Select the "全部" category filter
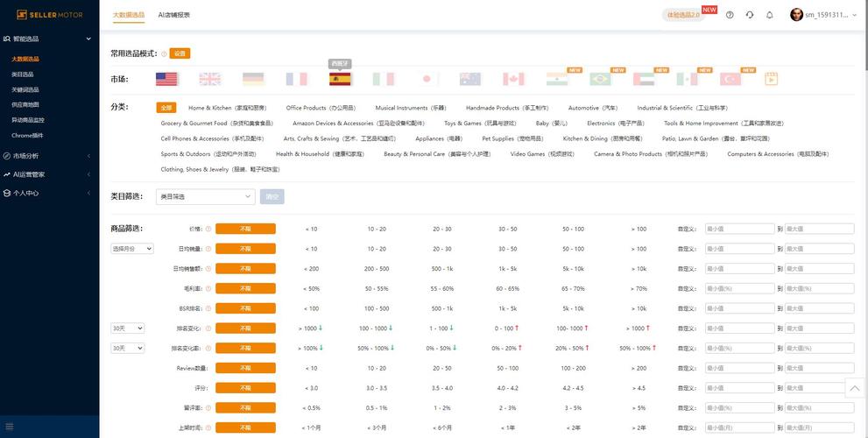868x438 pixels. 166,108
